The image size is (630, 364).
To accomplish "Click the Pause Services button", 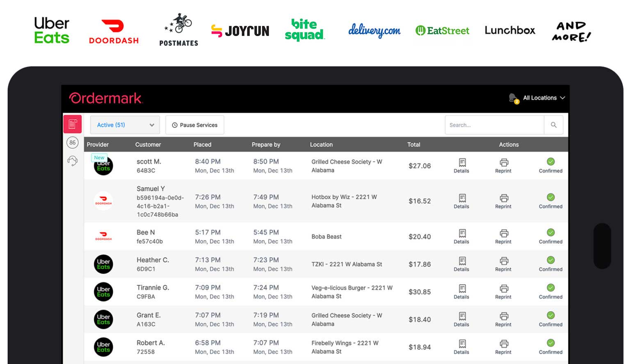I will 195,125.
